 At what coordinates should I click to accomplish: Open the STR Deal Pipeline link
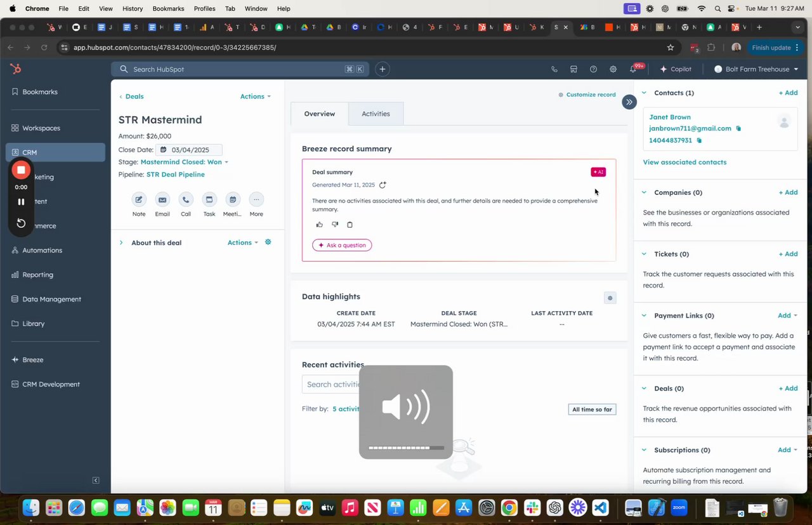pos(176,175)
